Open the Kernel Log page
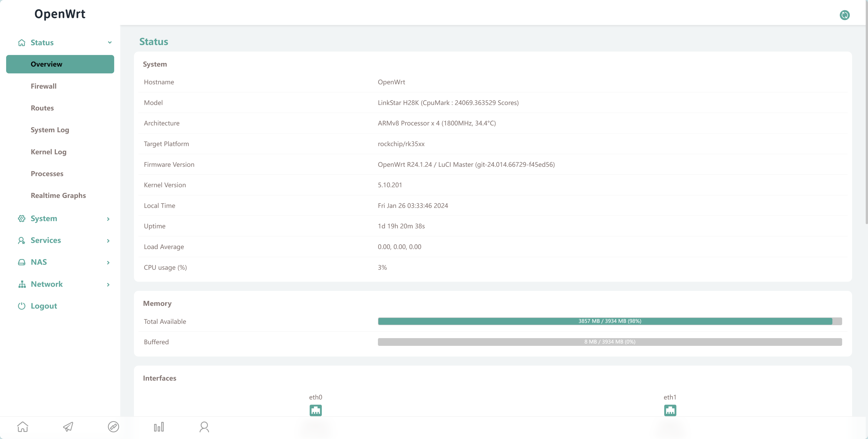The width and height of the screenshot is (868, 439). [x=49, y=152]
